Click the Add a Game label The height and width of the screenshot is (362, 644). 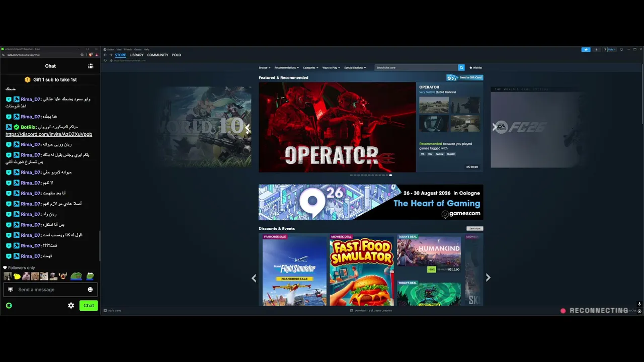tap(114, 311)
